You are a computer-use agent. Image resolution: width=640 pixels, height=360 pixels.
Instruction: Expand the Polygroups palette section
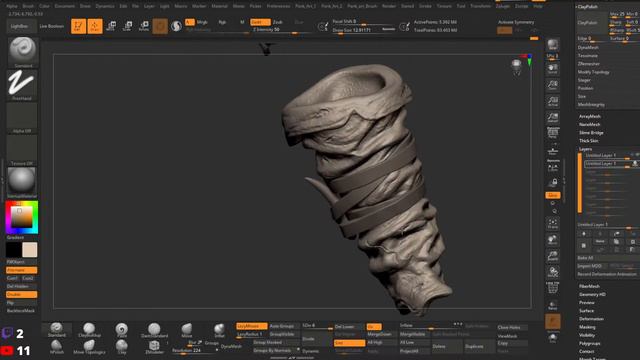click(589, 343)
